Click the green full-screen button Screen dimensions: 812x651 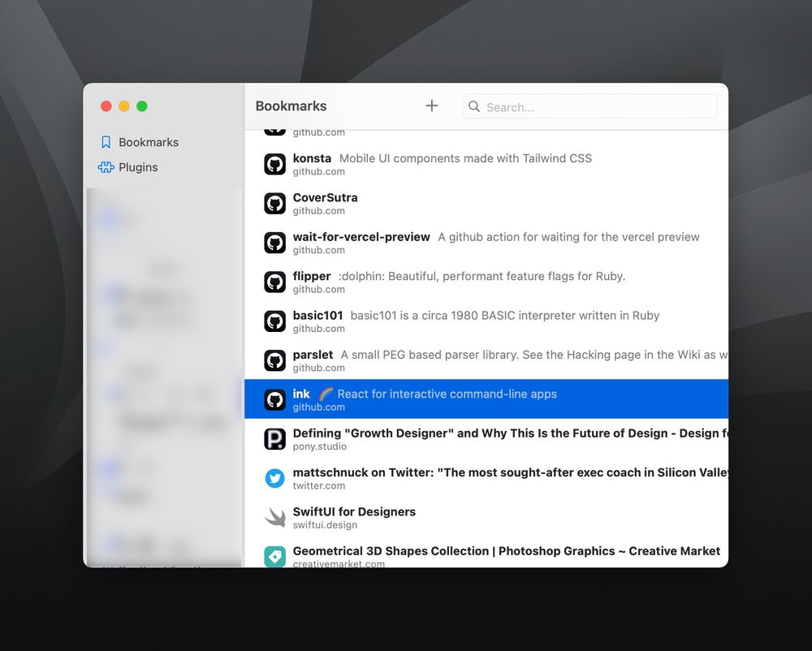(142, 106)
